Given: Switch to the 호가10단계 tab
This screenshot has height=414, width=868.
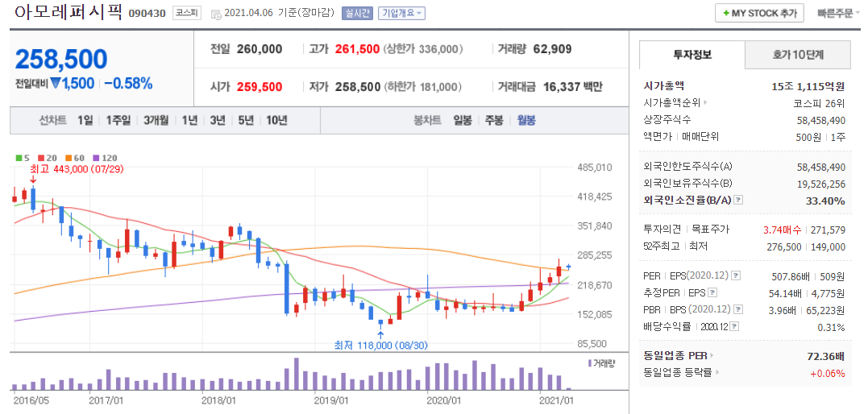Looking at the screenshot, I should [798, 54].
